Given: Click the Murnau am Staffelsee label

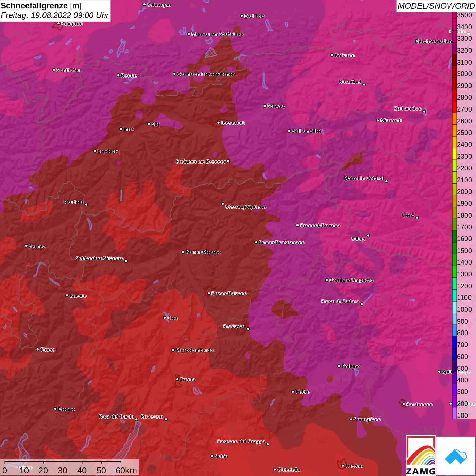Looking at the screenshot, I should [x=217, y=34].
